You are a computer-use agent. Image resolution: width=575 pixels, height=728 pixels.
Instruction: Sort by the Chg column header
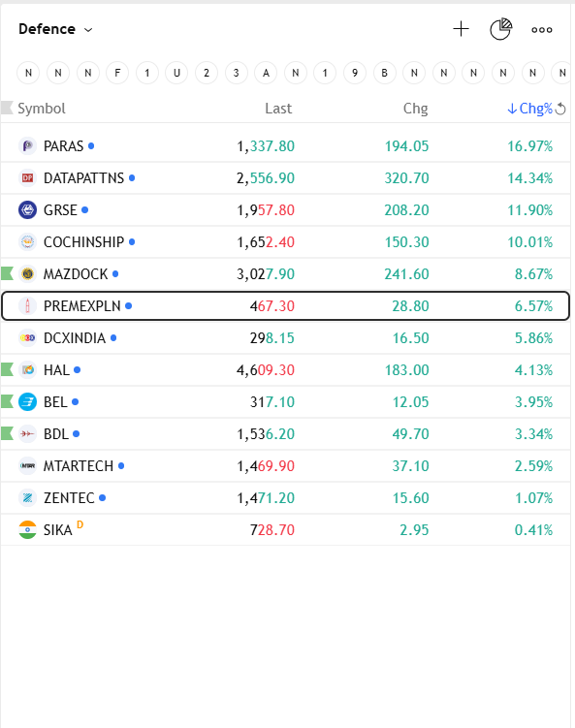pyautogui.click(x=415, y=109)
